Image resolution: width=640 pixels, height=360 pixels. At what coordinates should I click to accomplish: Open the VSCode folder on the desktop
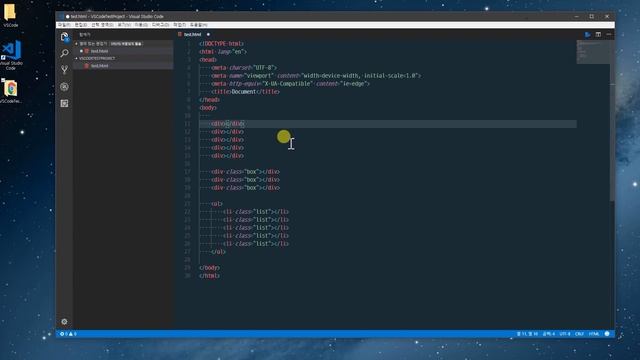coord(10,16)
